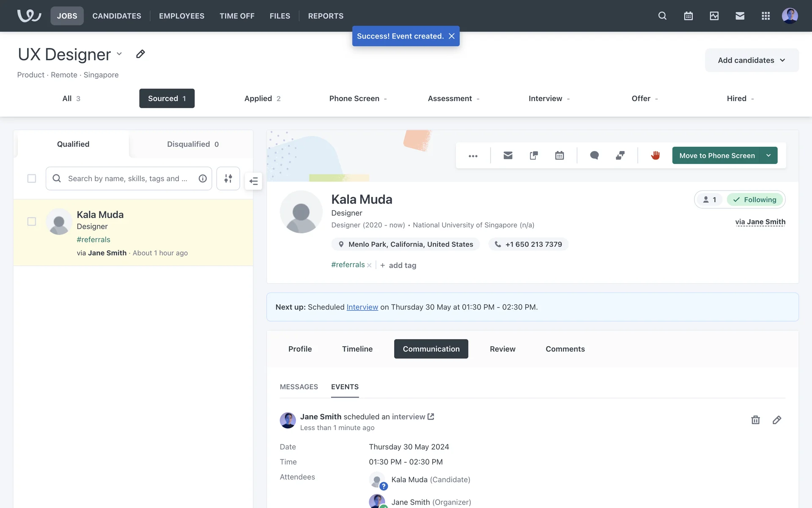
Task: Open the apps grid icon in top bar
Action: pos(765,16)
